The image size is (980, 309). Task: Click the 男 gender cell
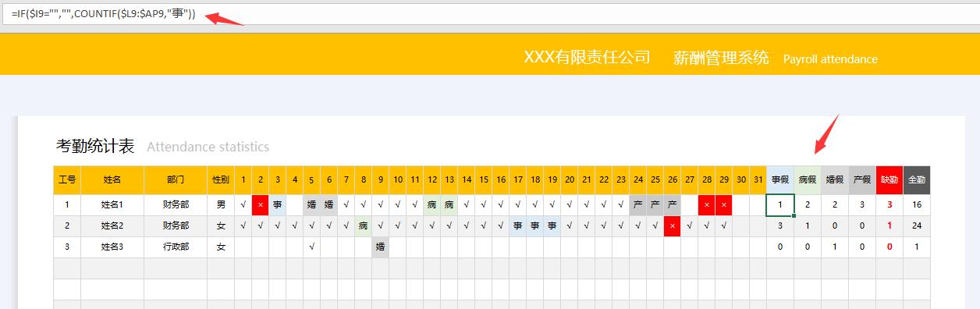point(221,204)
